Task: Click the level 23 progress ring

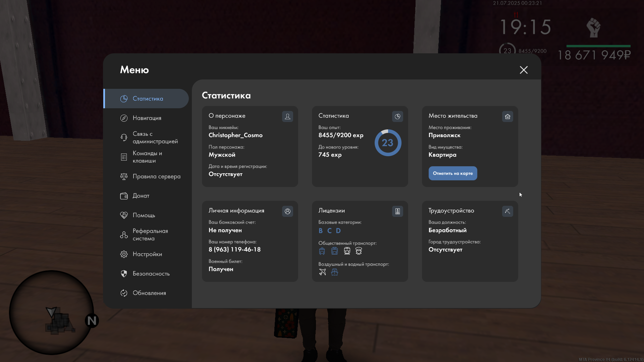Action: click(388, 143)
